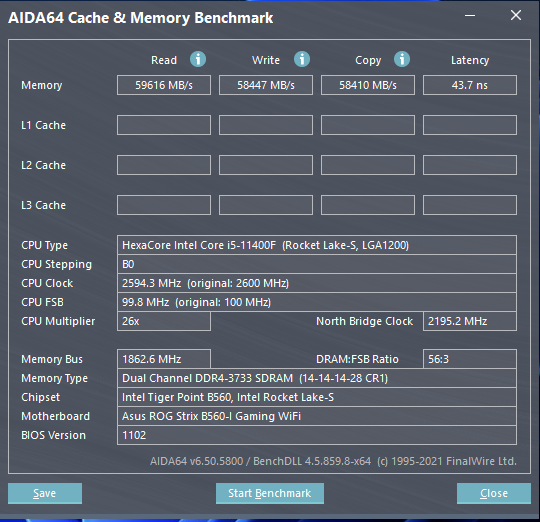Click the DRAM:FSB Ratio 56:3 field
This screenshot has width=540, height=522.
tap(470, 359)
